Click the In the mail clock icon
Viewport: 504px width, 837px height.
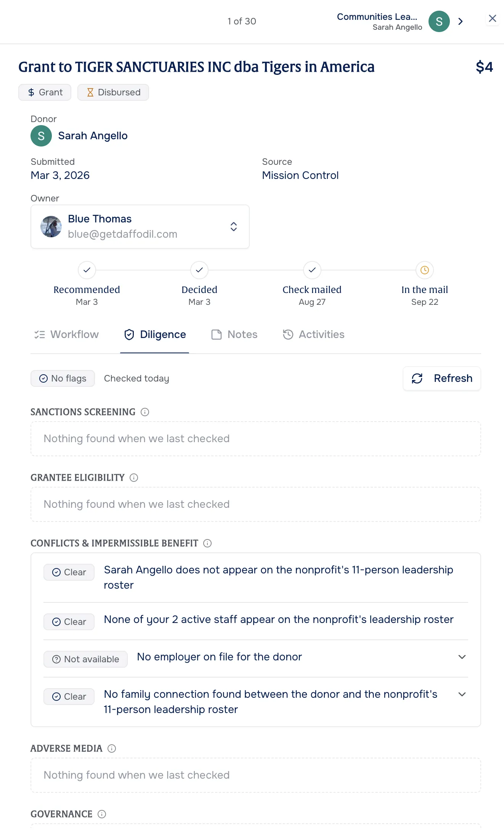tap(425, 270)
